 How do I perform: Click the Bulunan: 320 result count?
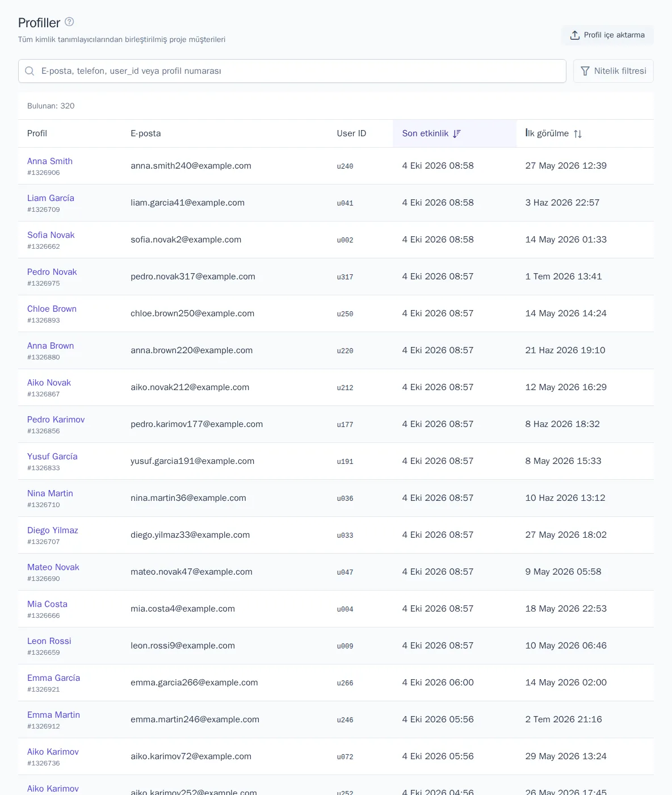[51, 106]
